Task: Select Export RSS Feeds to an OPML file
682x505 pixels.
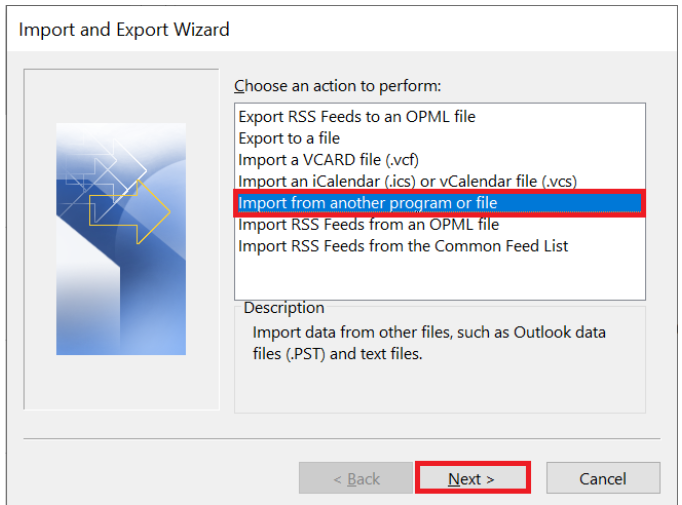Action: [356, 117]
